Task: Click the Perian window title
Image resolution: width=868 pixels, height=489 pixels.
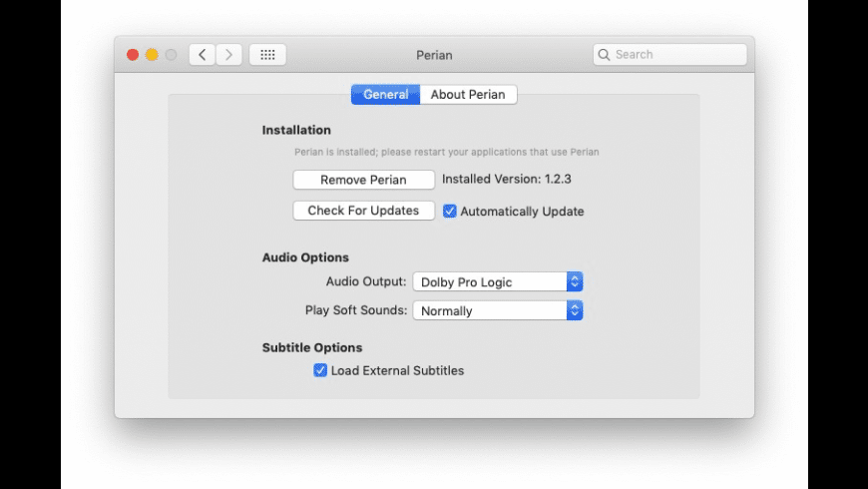Action: coord(434,55)
